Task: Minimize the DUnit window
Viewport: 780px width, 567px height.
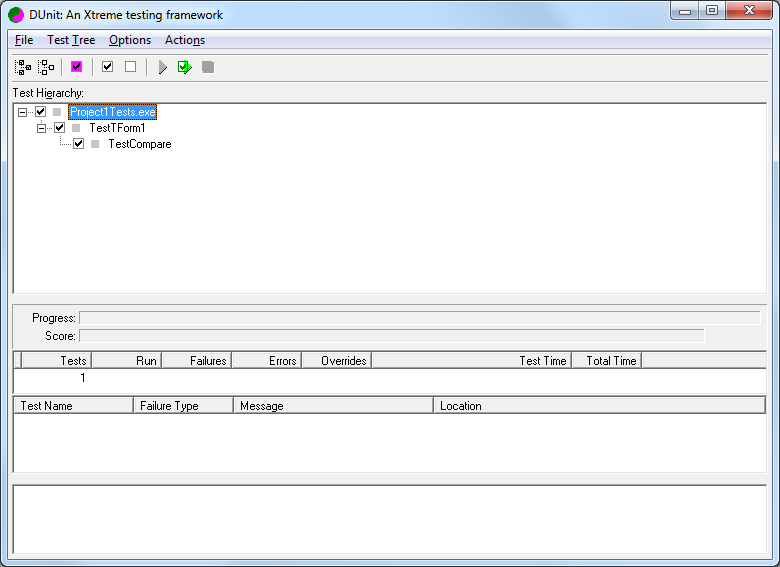Action: (x=685, y=10)
